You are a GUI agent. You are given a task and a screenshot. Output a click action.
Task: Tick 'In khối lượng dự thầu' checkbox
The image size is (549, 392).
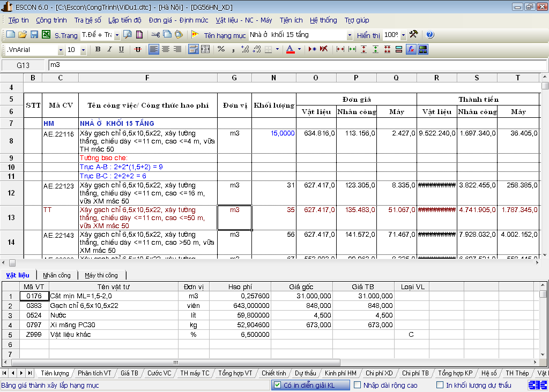click(x=440, y=385)
